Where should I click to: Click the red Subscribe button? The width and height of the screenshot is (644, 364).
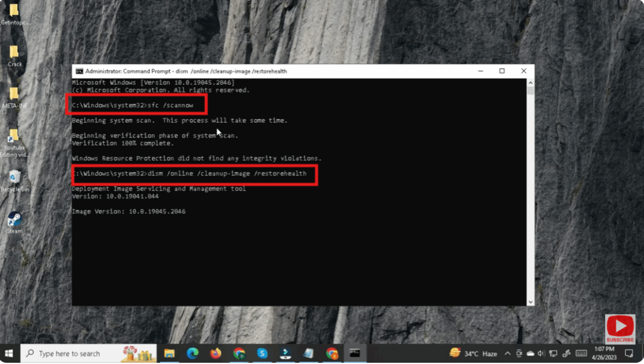click(620, 327)
